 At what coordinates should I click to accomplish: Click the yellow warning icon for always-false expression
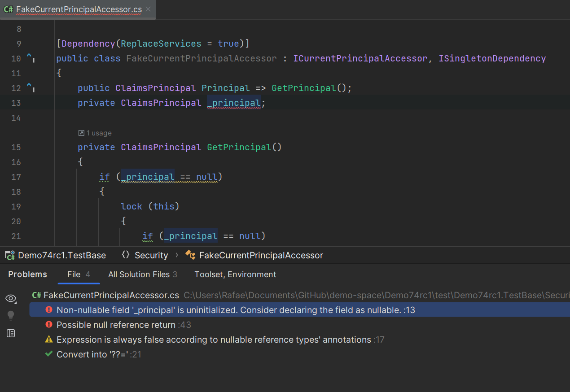click(x=49, y=340)
